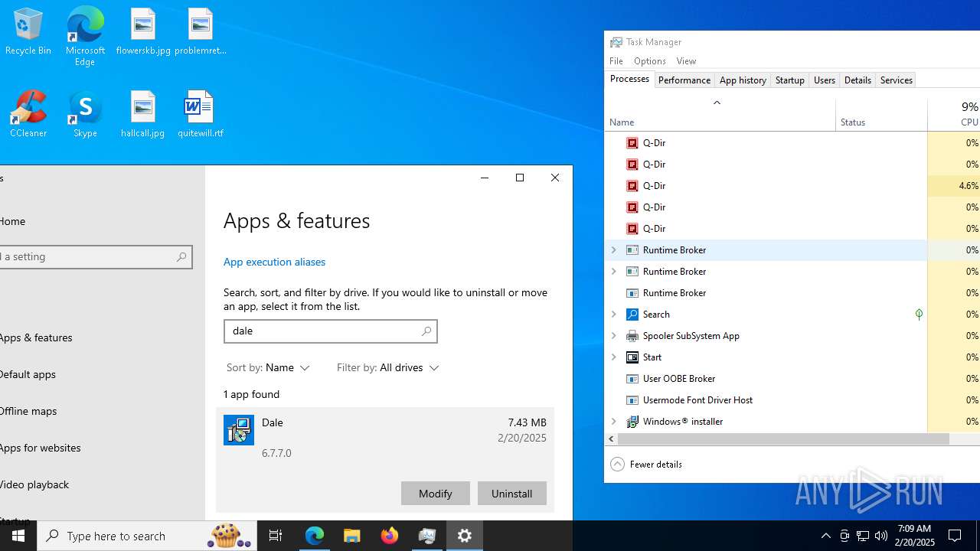980x551 pixels.
Task: Open Offline maps in Settings sidebar
Action: (x=28, y=411)
